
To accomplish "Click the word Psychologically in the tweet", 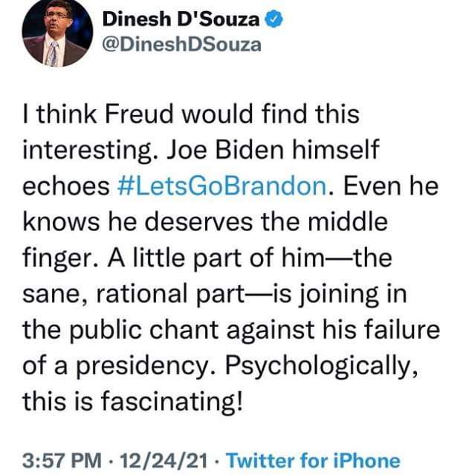I will coord(322,366).
